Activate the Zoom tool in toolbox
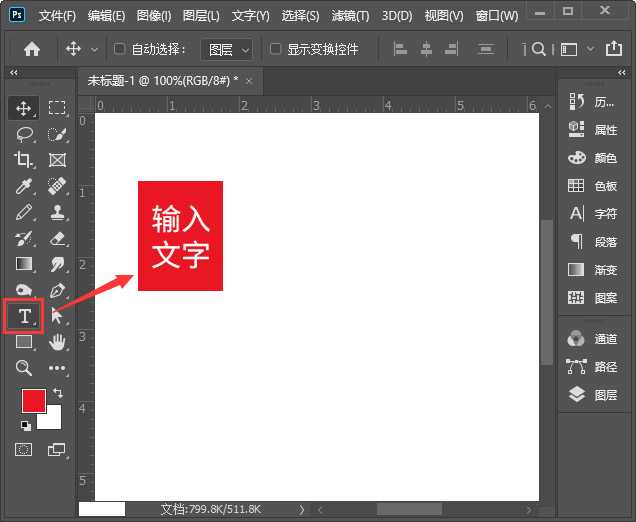The width and height of the screenshot is (636, 522). 24,368
